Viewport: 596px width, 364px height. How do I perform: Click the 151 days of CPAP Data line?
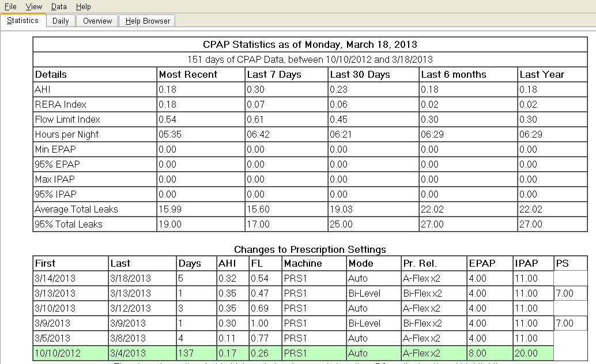point(310,60)
